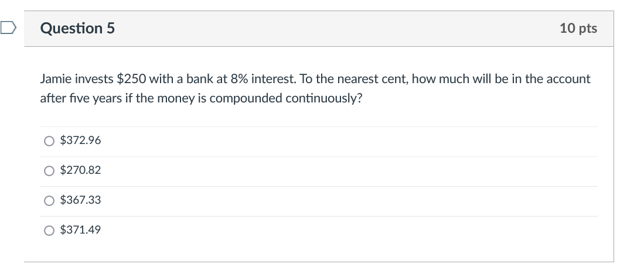Click the word Jamie in the question

coord(55,78)
